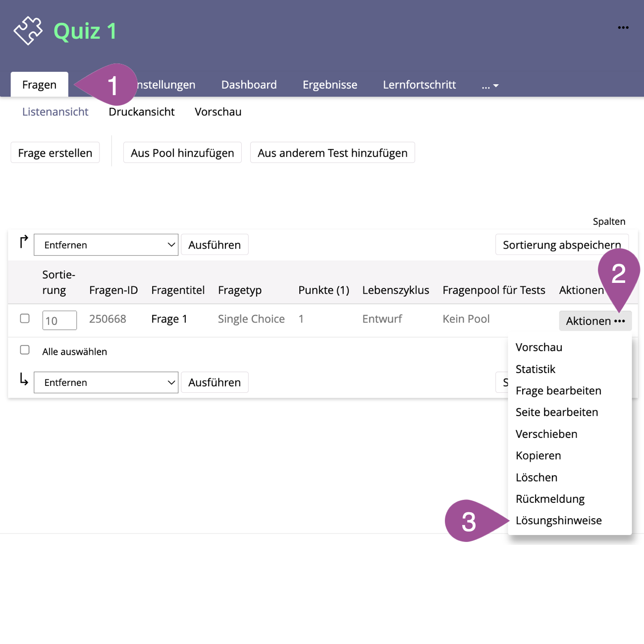Image resolution: width=644 pixels, height=644 pixels.
Task: Tick the checkbox for Frage 1
Action: (x=25, y=319)
